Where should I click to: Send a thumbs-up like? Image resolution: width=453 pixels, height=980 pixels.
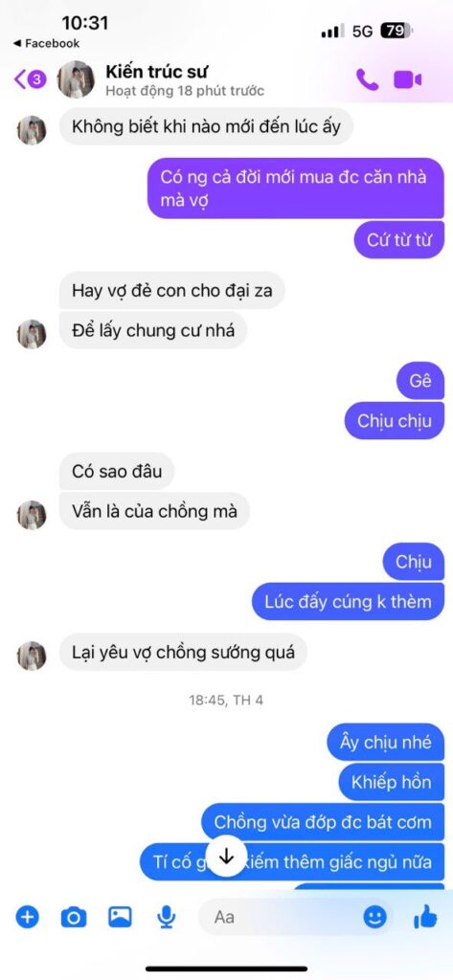(x=425, y=916)
